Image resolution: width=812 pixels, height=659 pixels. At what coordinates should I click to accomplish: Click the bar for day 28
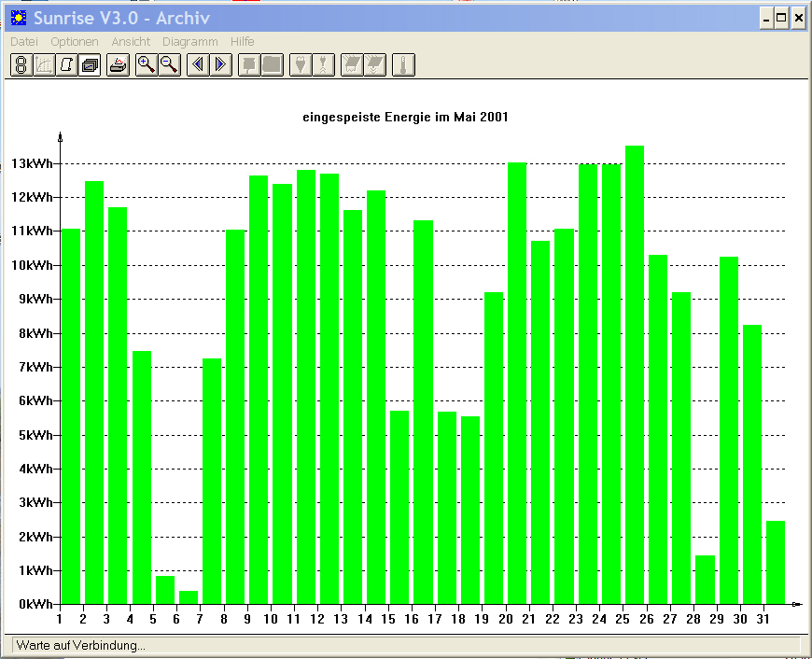pos(705,580)
